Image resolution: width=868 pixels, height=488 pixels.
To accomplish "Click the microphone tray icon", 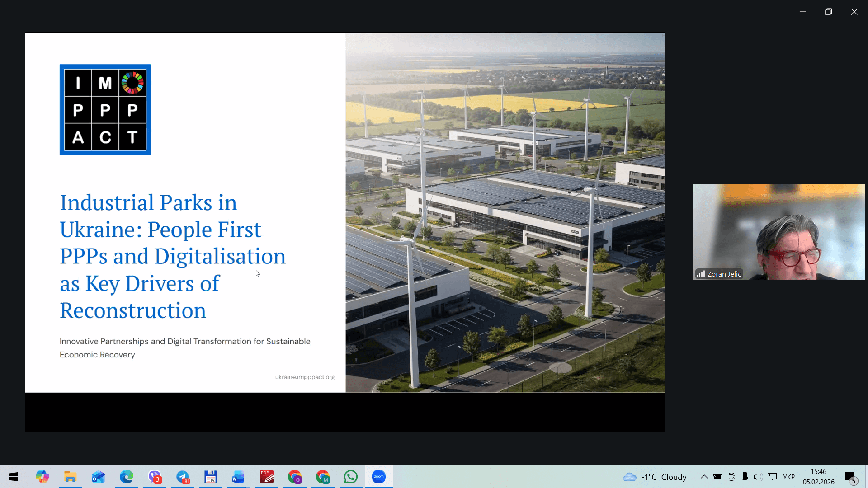I will [745, 477].
